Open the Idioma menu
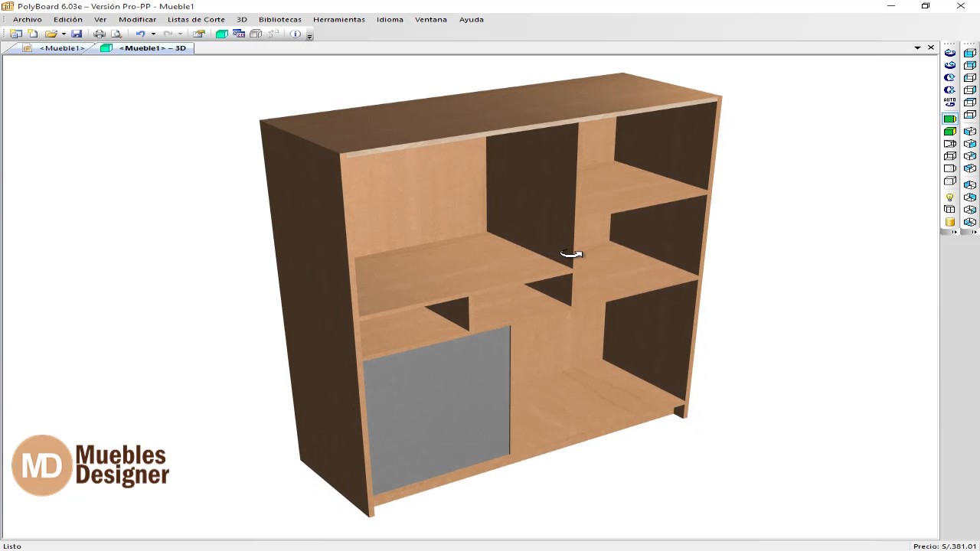This screenshot has width=980, height=551. click(x=390, y=19)
